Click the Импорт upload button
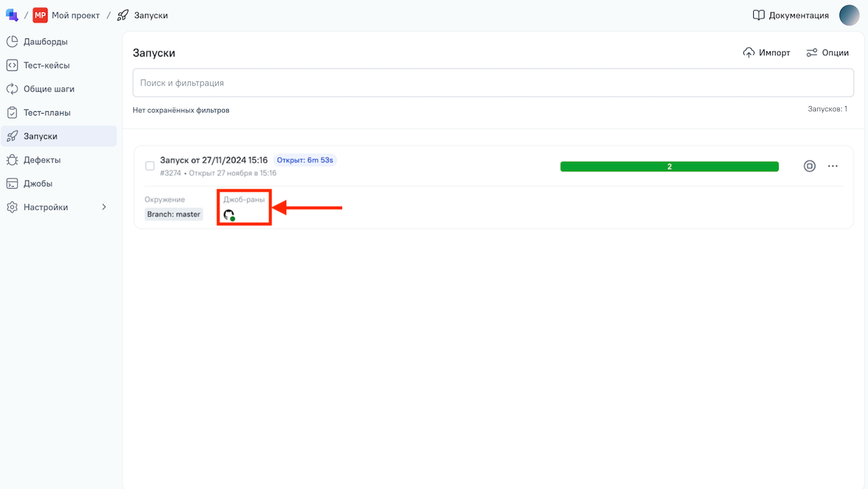The image size is (868, 489). 766,53
